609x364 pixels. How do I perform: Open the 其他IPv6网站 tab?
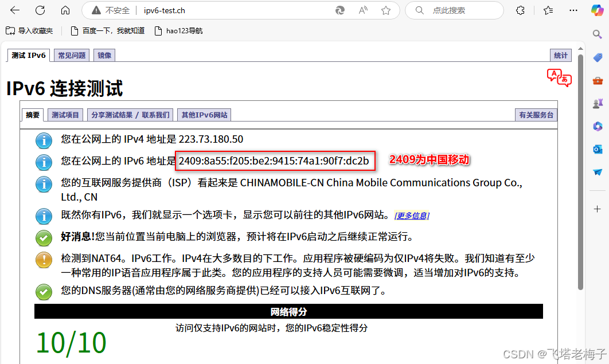click(204, 115)
